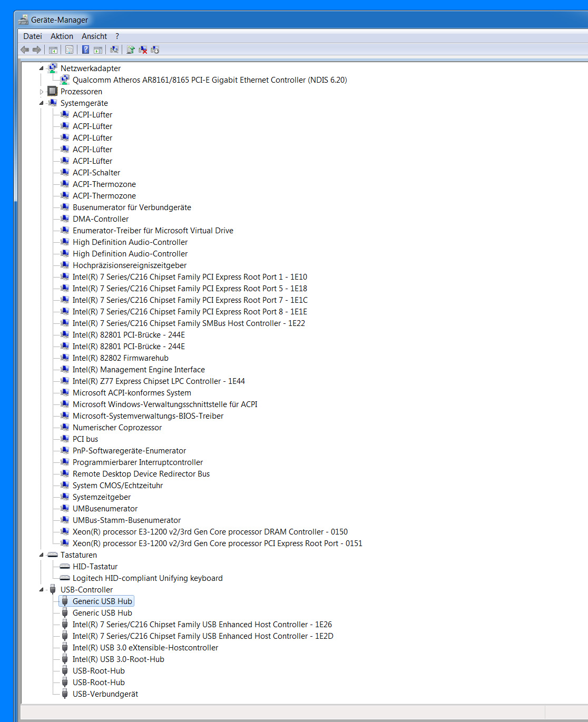Click the PCI bus device icon

[64, 439]
